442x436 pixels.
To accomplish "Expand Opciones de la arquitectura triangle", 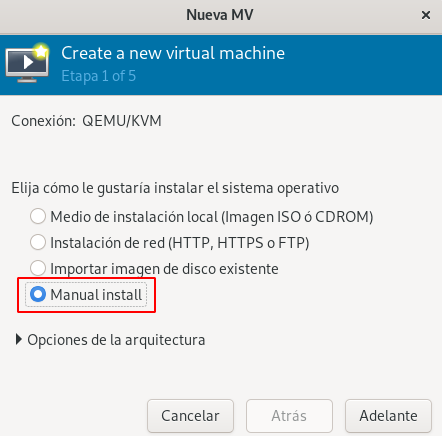I will [x=19, y=340].
